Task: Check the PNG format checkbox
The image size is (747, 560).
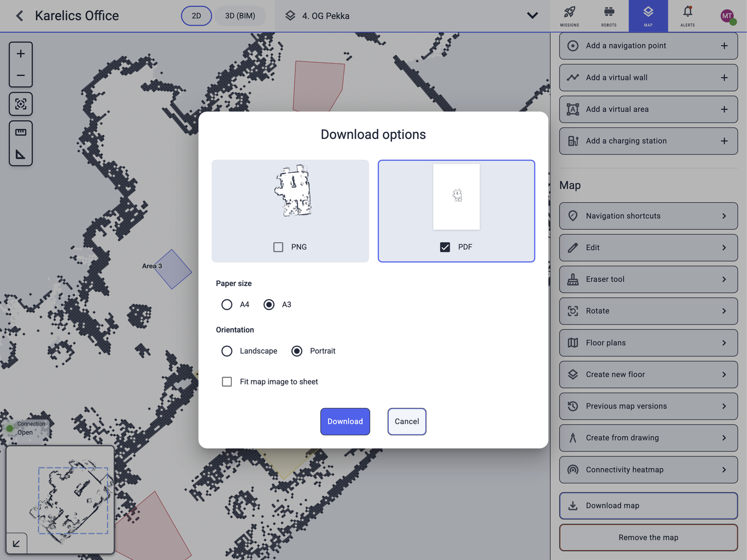Action: [278, 247]
